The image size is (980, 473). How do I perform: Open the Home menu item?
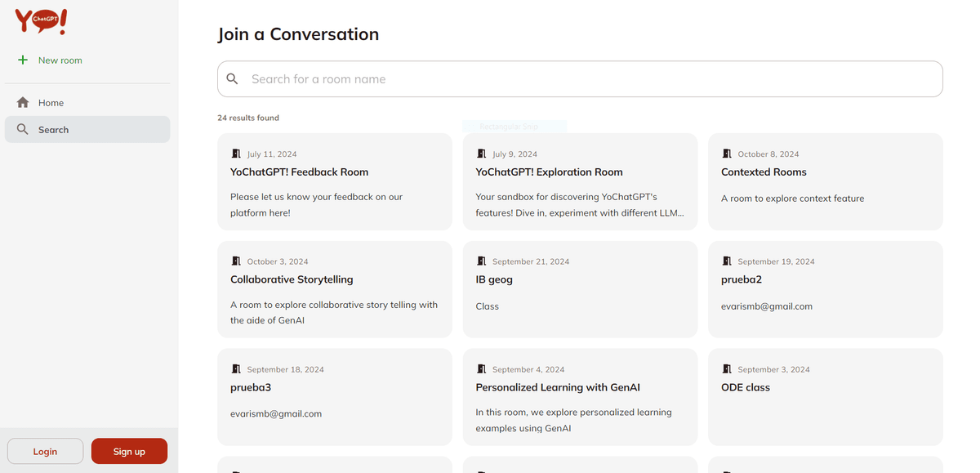(51, 103)
